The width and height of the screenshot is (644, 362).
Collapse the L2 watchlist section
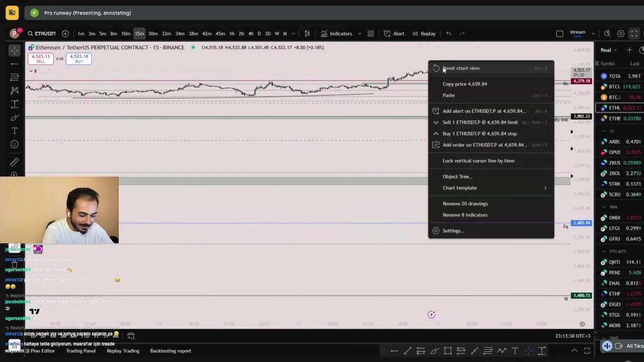pyautogui.click(x=603, y=131)
